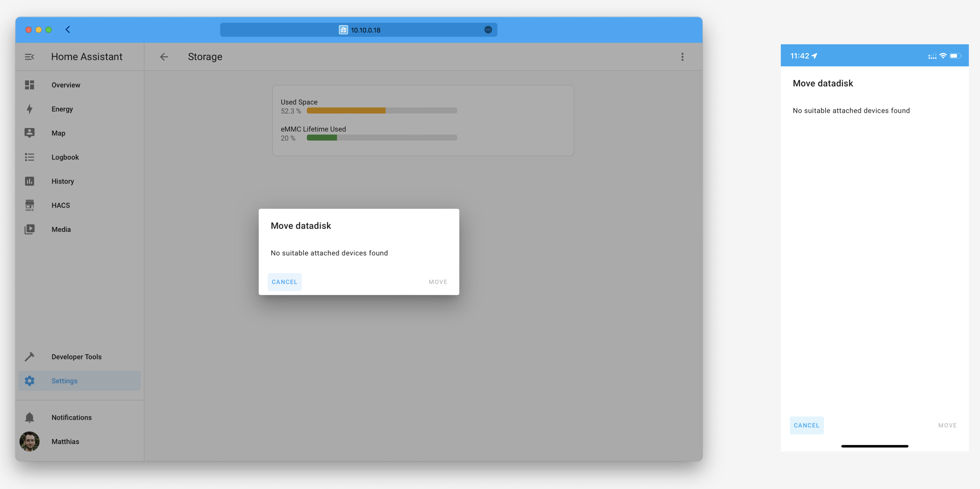The width and height of the screenshot is (980, 489).
Task: Open Energy via lightning bolt icon
Action: (x=29, y=109)
